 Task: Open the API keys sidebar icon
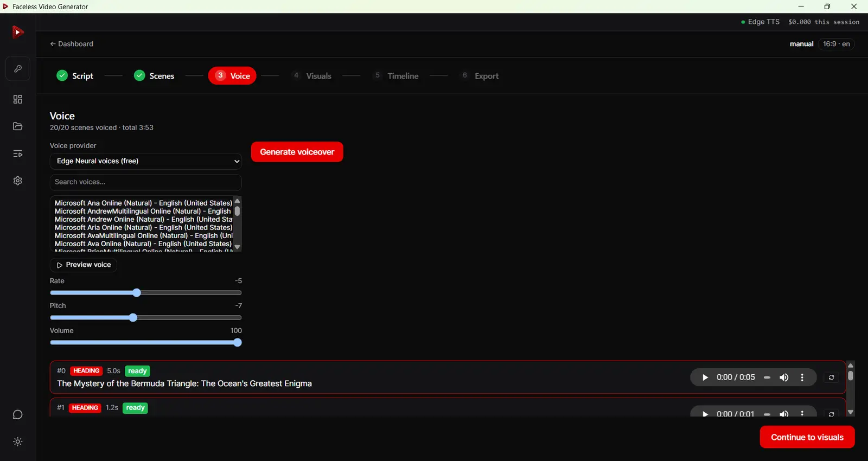(18, 69)
